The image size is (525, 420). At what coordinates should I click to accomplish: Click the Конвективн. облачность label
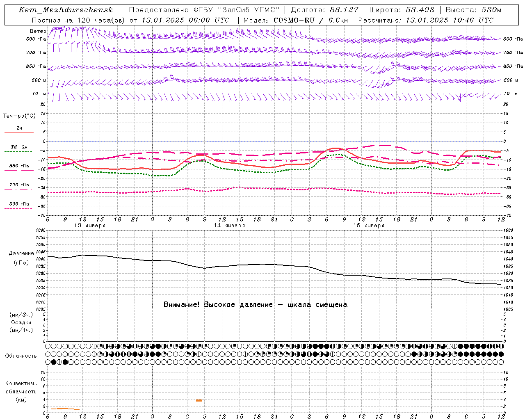[x=21, y=387]
